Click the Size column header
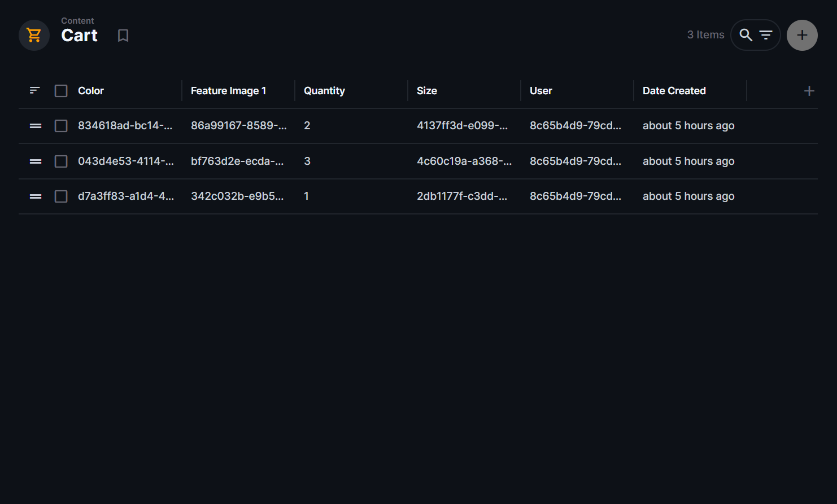The width and height of the screenshot is (837, 504). (x=426, y=90)
